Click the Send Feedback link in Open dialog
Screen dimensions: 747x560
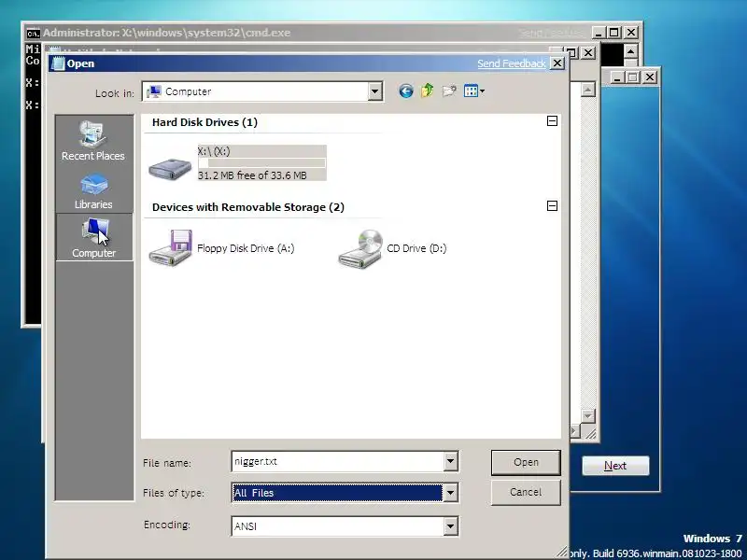coord(512,63)
